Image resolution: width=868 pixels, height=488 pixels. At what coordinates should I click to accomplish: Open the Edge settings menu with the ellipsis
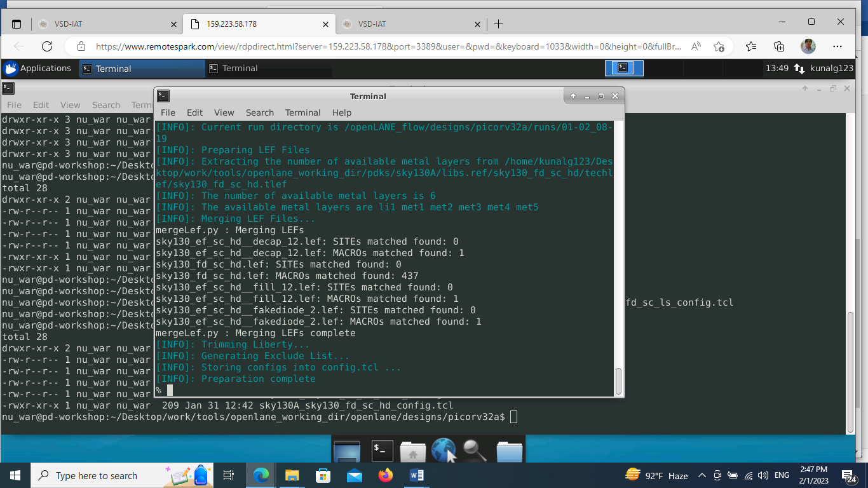click(838, 46)
